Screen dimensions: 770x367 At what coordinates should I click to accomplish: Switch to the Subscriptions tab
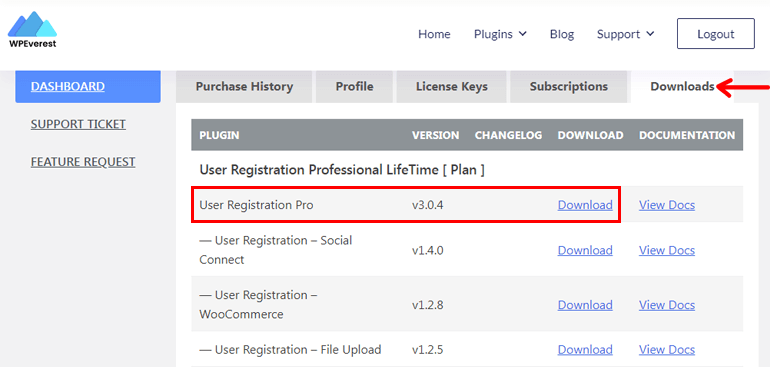[x=569, y=86]
